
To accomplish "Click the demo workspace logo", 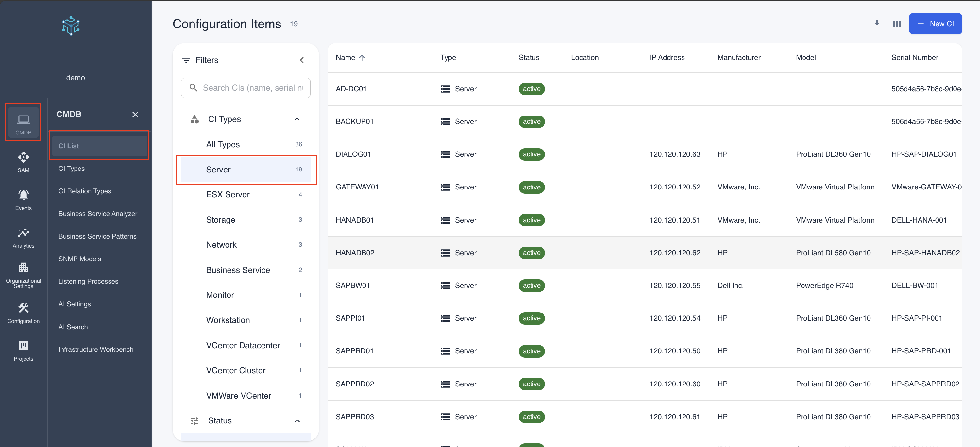I will [x=70, y=26].
